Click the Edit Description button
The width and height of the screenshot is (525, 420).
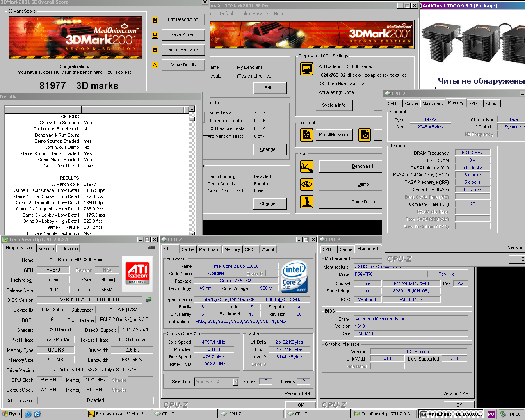[183, 19]
